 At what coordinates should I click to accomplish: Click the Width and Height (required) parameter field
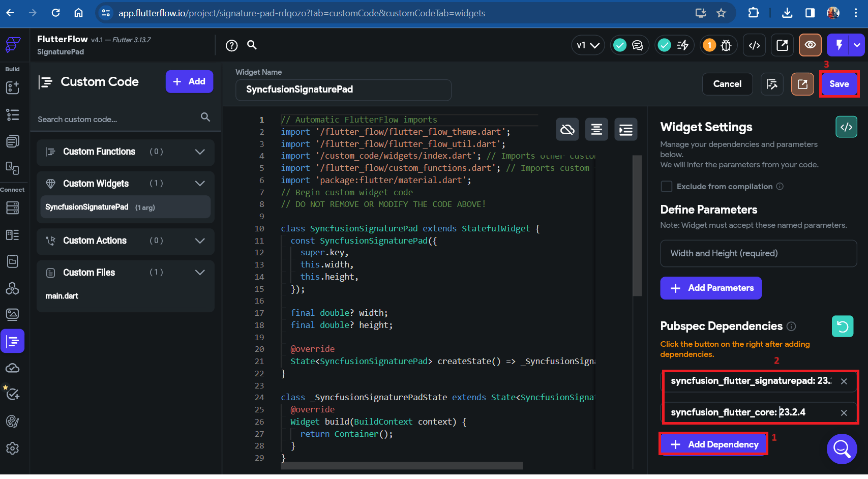pos(758,254)
